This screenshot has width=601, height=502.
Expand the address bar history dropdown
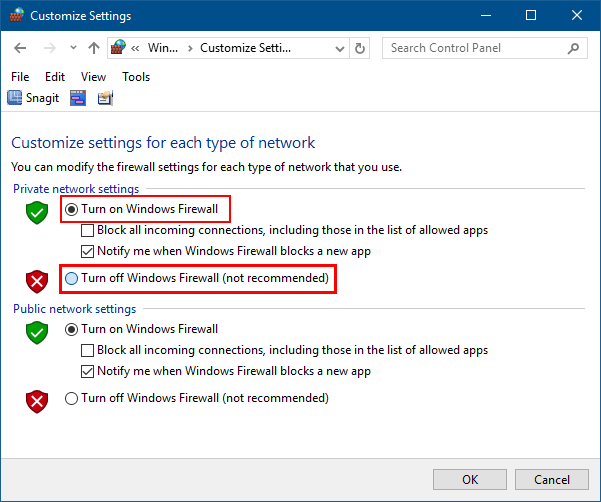340,48
